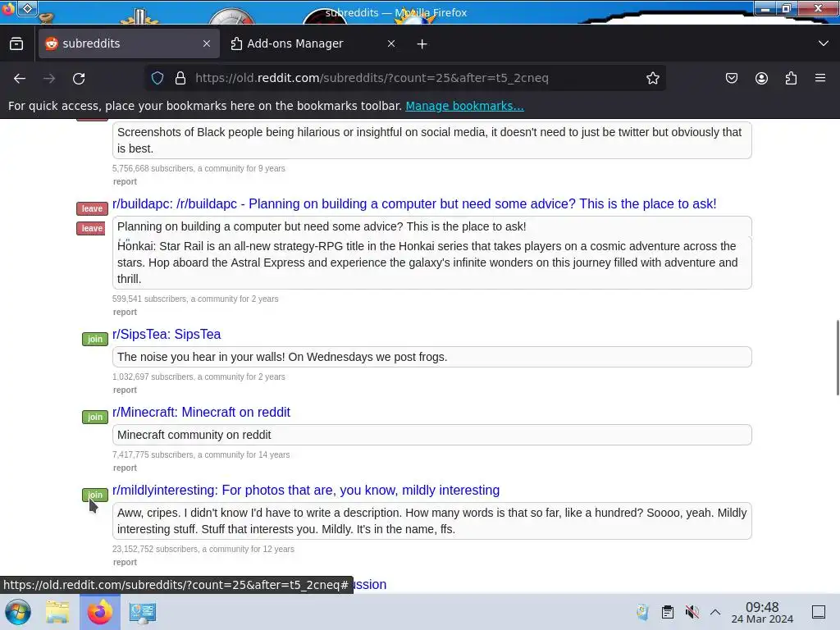This screenshot has width=840, height=630.
Task: Join the r/mildlyinteresting subreddit
Action: tap(95, 495)
